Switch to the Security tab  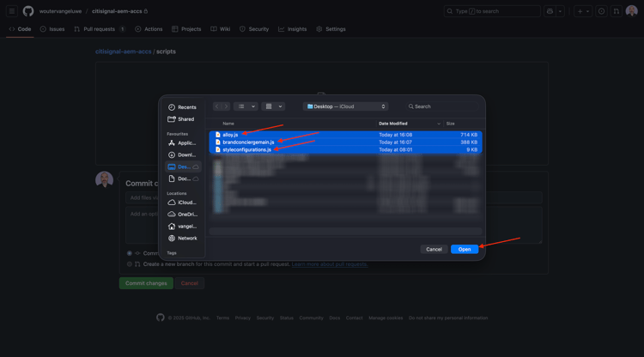pos(254,29)
